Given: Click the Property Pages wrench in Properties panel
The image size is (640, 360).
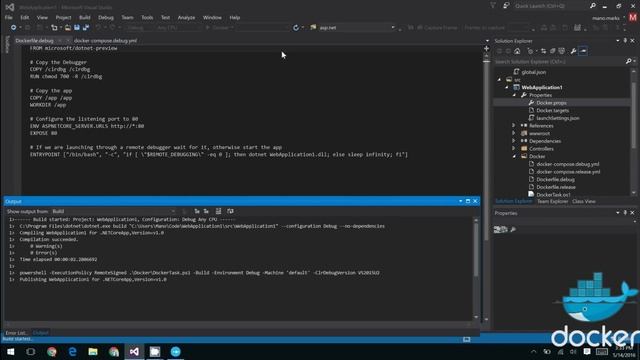Looking at the screenshot, I should (x=513, y=230).
